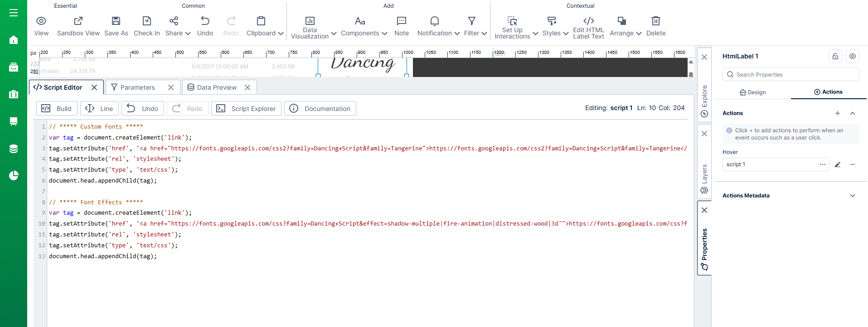Open the Set Up Interactions dropdown

point(516,27)
